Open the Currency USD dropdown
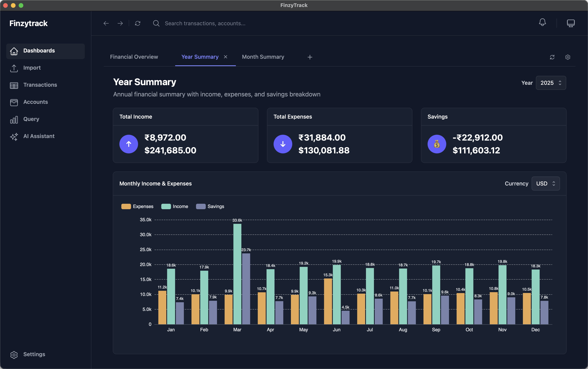Viewport: 588px width, 369px height. [x=546, y=184]
